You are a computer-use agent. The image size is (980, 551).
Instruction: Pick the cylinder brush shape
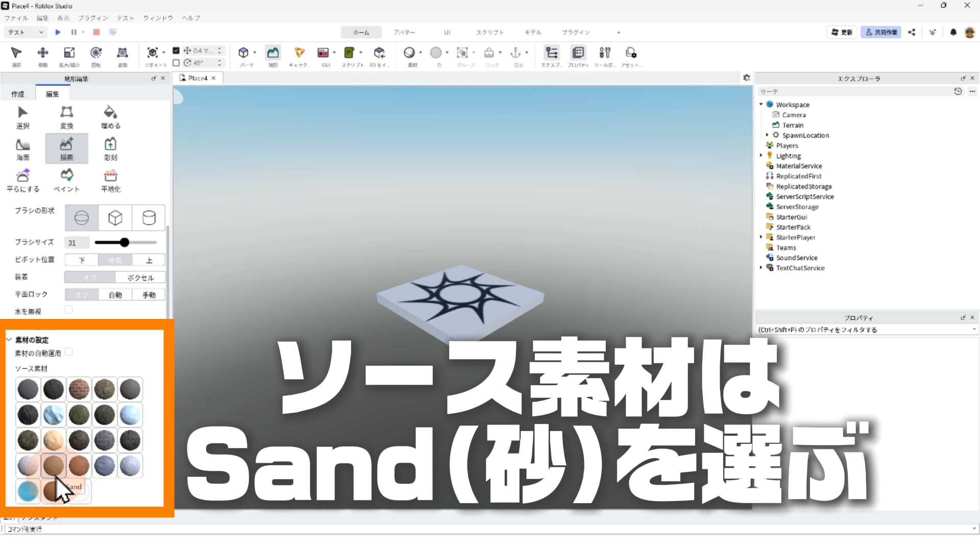click(x=149, y=218)
